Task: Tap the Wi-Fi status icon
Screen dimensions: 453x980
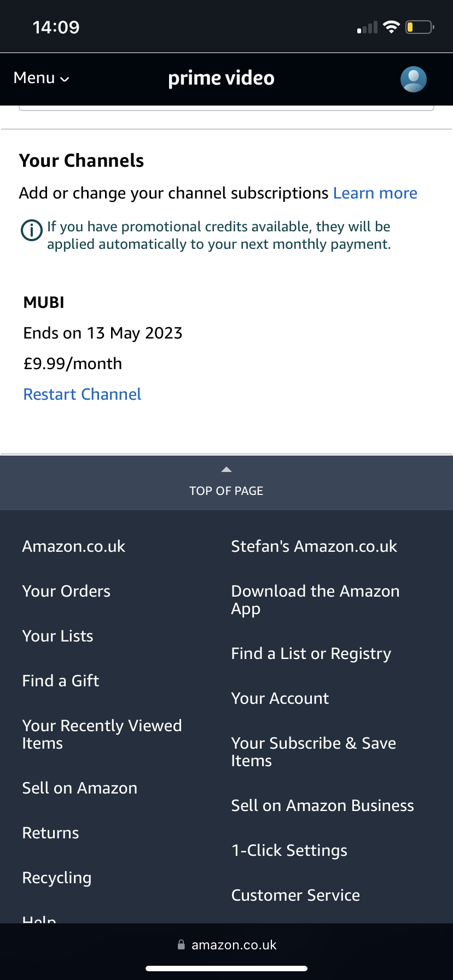Action: (391, 27)
